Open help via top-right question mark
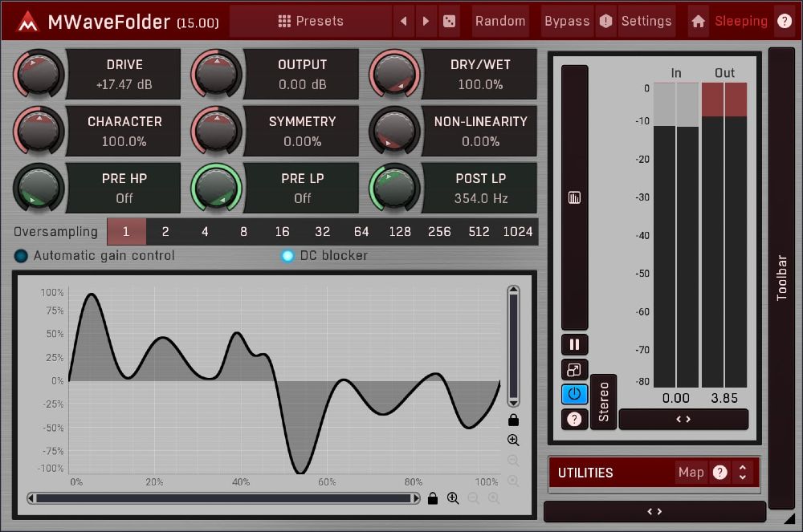The width and height of the screenshot is (803, 532). click(784, 21)
